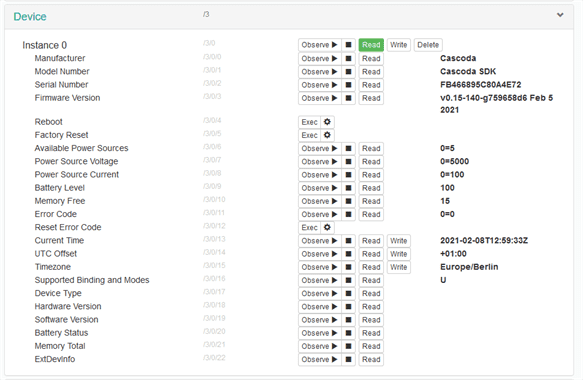Start observing UTC Offset
This screenshot has width=583, height=380.
319,254
